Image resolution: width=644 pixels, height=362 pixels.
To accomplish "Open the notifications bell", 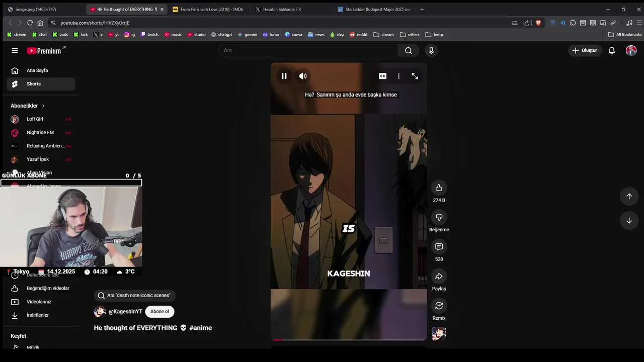I will coord(612,50).
